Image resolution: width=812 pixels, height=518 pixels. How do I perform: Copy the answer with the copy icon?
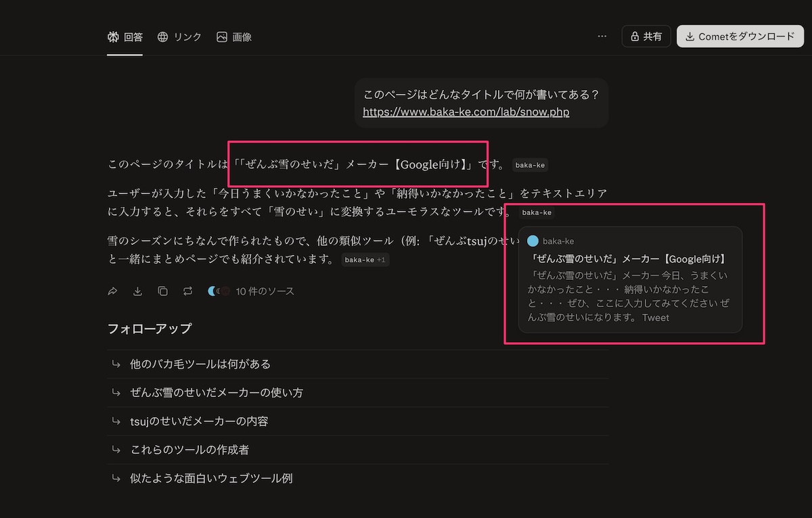[162, 291]
